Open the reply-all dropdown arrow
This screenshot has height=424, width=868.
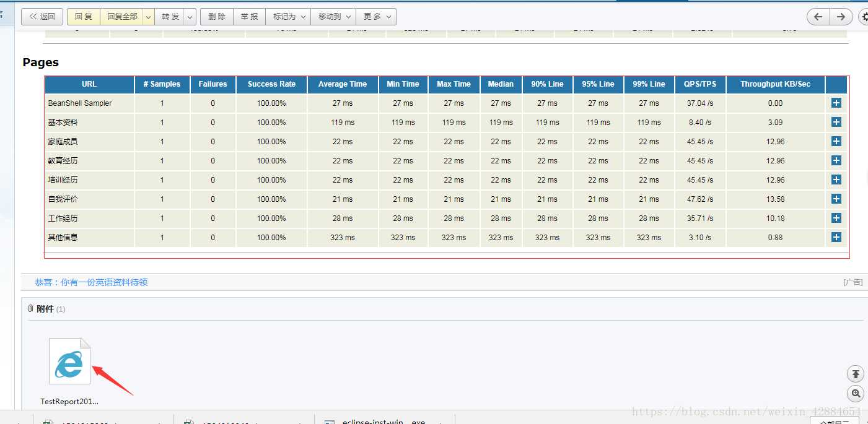point(149,17)
